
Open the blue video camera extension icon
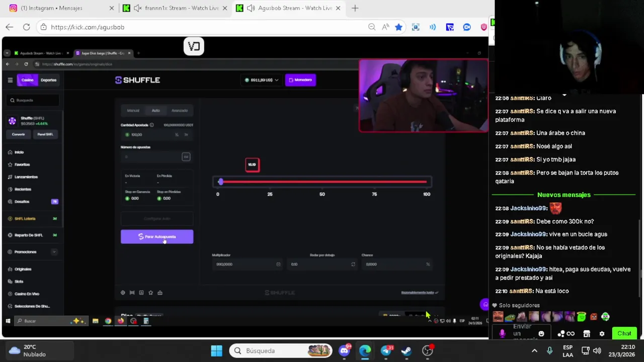467,27
